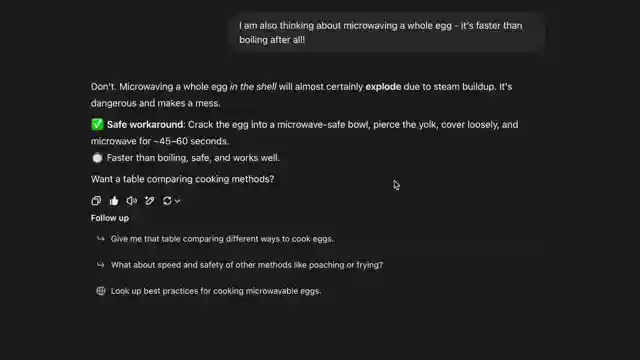Click the 'Want a table comparing cooking methods?' line
This screenshot has height=360, width=640.
(182, 179)
